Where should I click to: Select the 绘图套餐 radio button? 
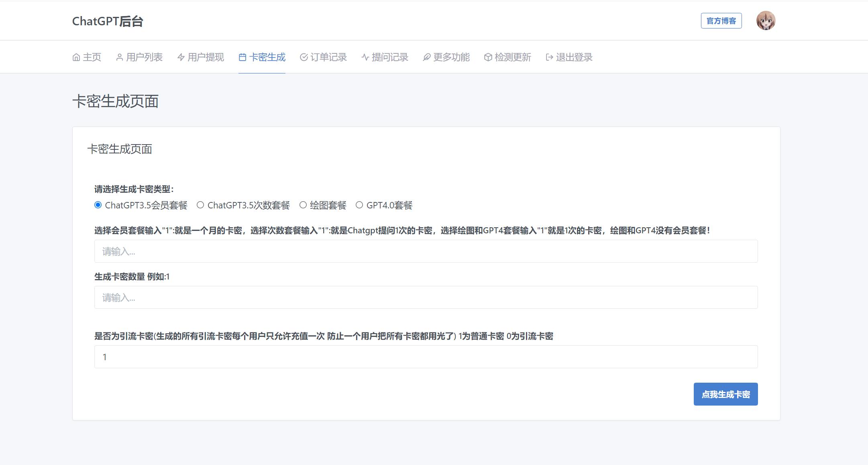[303, 205]
